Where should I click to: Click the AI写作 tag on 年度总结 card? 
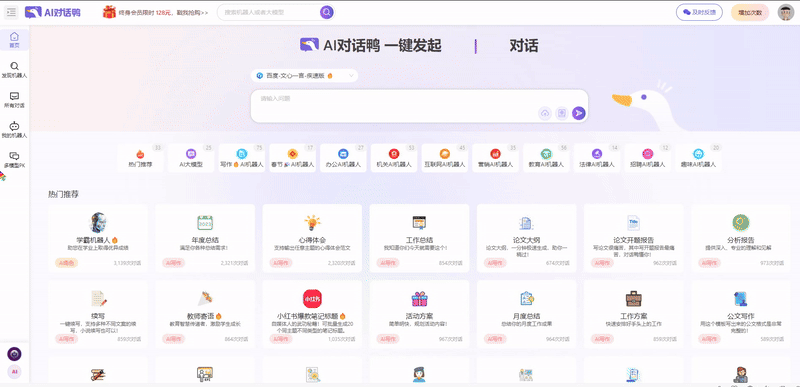click(x=173, y=263)
